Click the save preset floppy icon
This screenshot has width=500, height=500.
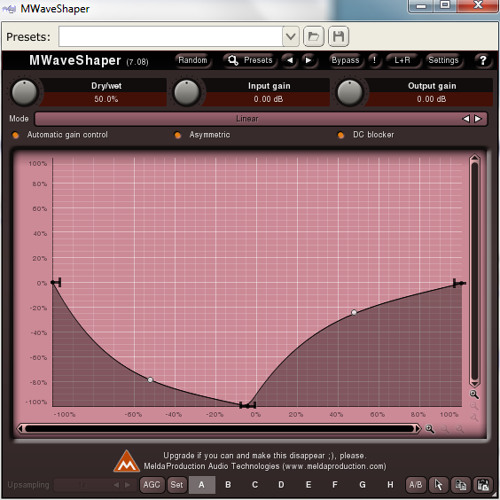[x=338, y=36]
